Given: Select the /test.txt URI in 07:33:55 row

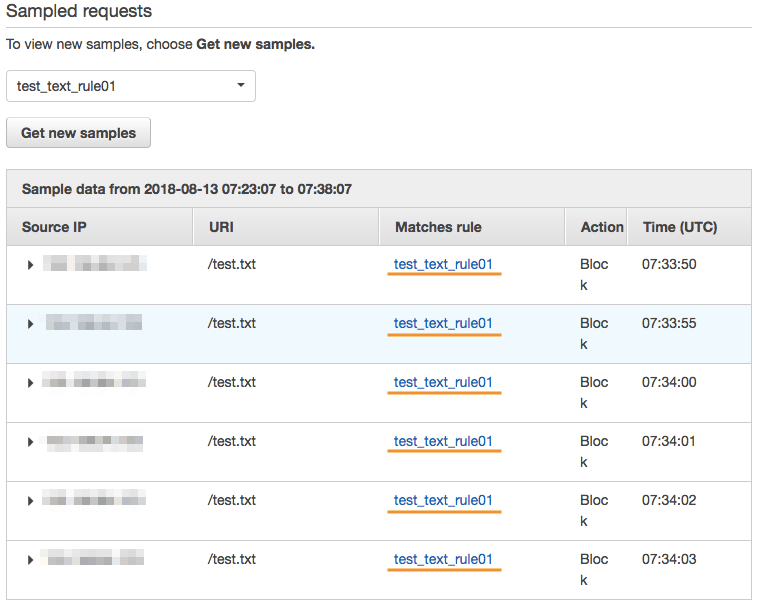Looking at the screenshot, I should (232, 324).
